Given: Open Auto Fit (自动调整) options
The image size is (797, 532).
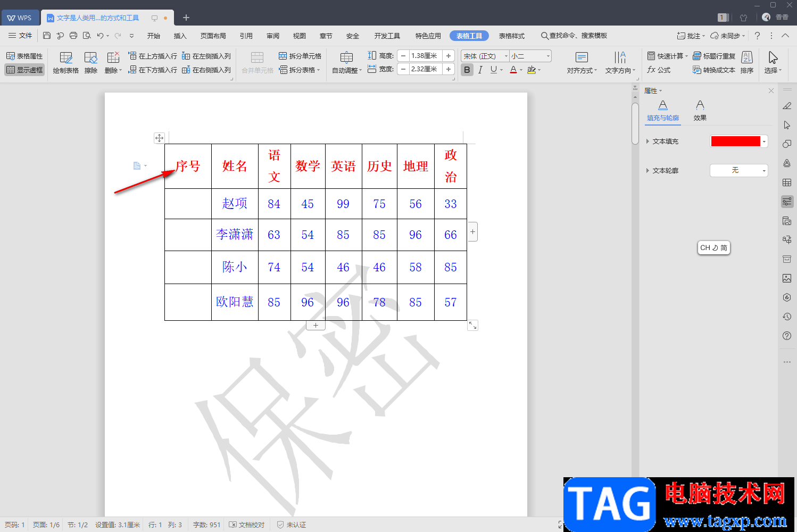Looking at the screenshot, I should 347,63.
